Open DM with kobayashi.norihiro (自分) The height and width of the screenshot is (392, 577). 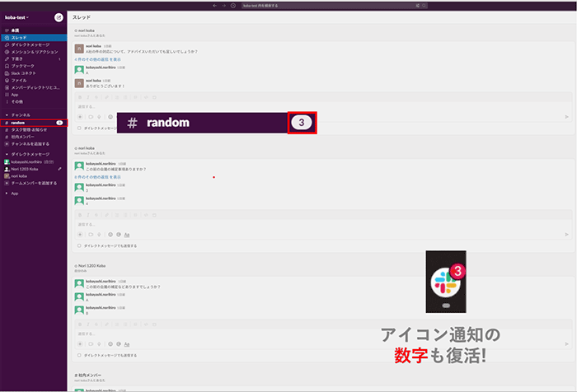pyautogui.click(x=34, y=161)
